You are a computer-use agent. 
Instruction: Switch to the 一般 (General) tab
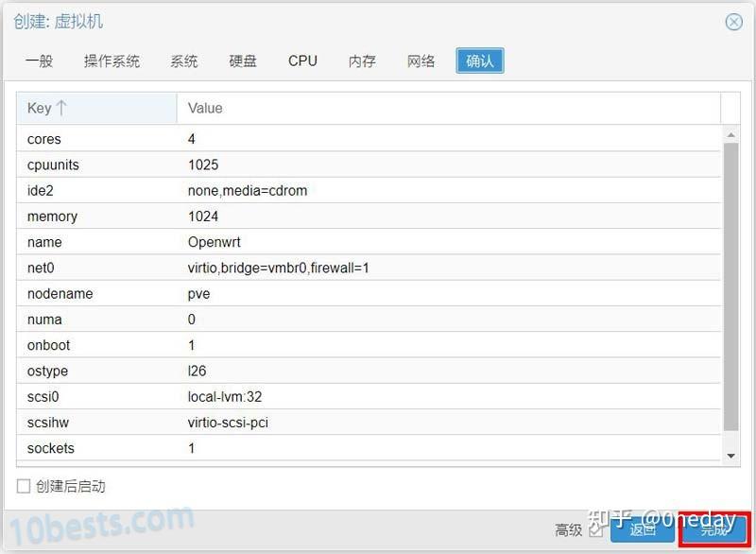click(x=38, y=61)
